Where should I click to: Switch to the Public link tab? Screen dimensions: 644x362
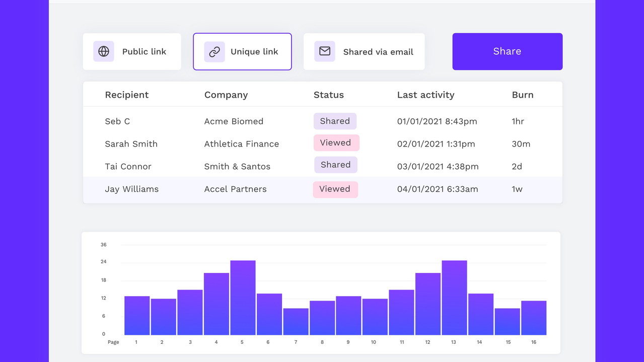click(132, 52)
